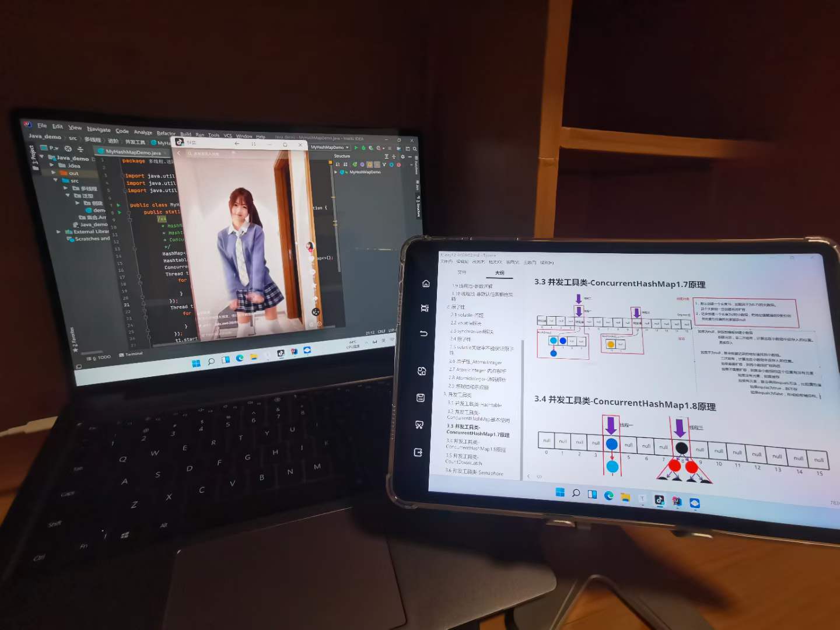
Task: Click the run gutter arrow beside public class
Action: (x=118, y=205)
